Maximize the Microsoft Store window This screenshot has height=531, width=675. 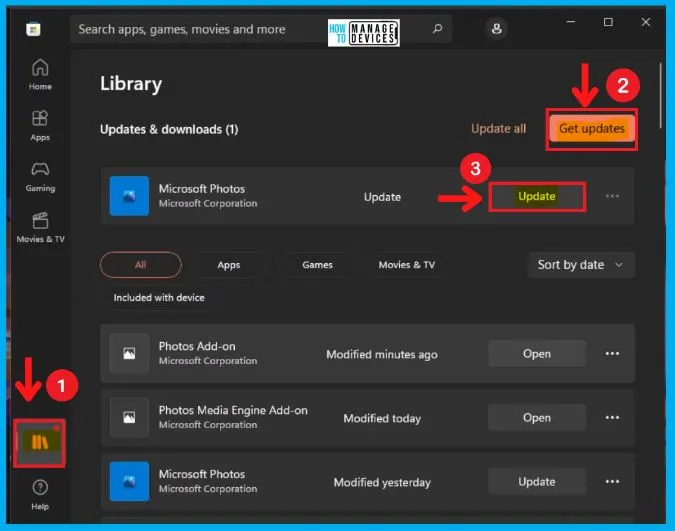608,22
